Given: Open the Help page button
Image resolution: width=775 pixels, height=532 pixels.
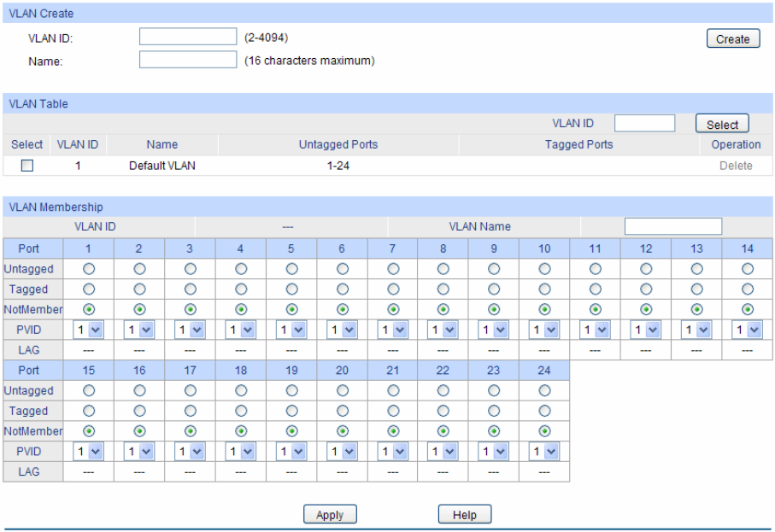Looking at the screenshot, I should click(464, 515).
